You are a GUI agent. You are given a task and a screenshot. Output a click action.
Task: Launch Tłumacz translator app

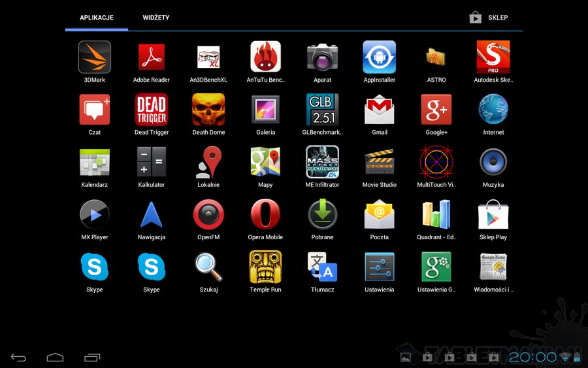tap(323, 267)
